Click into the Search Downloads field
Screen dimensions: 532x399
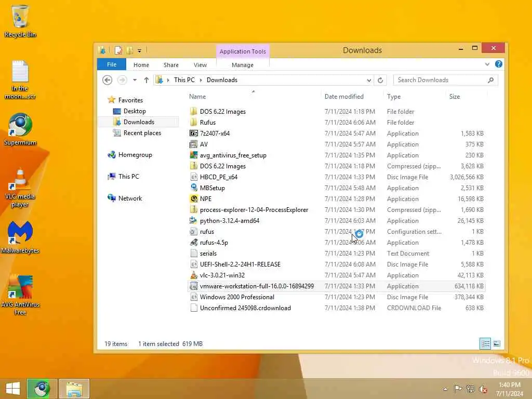pos(445,80)
